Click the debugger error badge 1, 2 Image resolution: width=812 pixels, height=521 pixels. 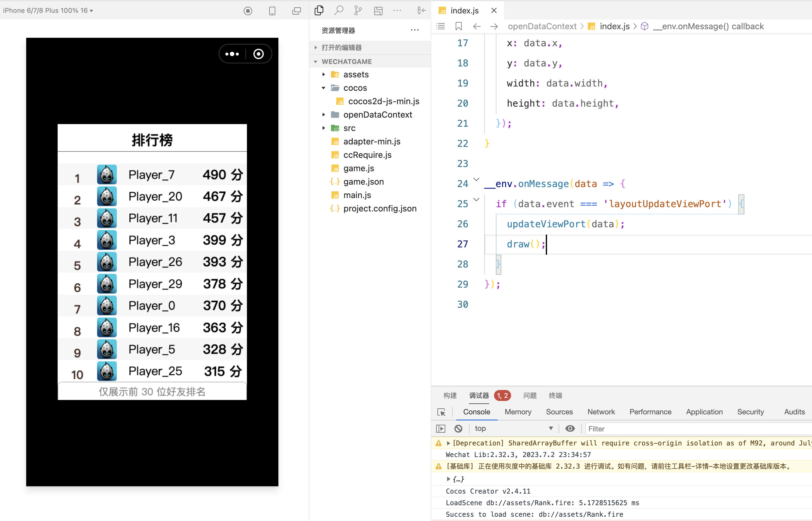point(502,395)
